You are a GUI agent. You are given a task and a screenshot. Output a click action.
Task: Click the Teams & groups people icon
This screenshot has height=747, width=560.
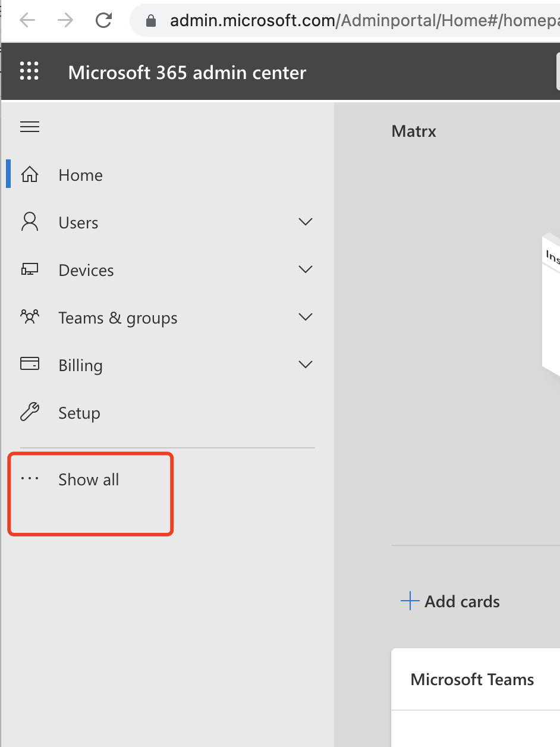coord(30,317)
